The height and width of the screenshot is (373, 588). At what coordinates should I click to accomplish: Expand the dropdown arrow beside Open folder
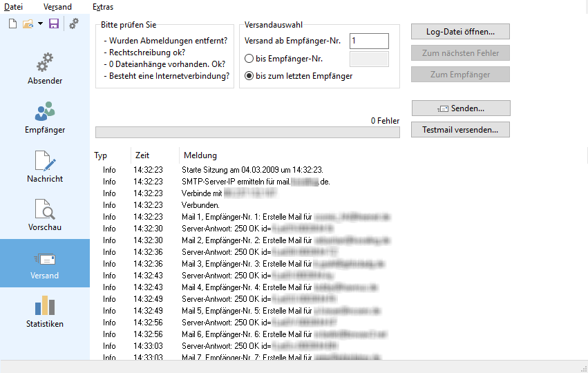(40, 24)
